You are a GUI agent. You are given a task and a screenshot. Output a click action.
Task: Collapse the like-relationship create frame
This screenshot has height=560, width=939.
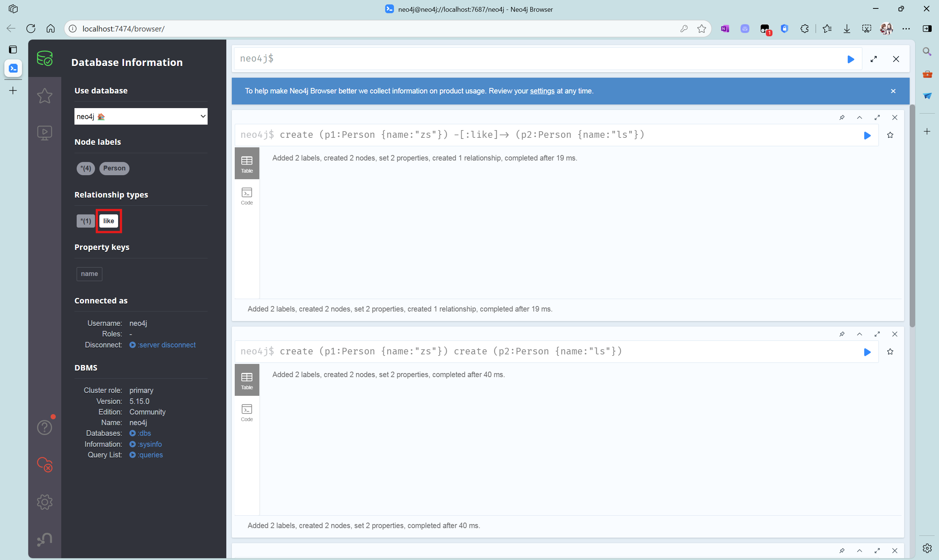(860, 117)
